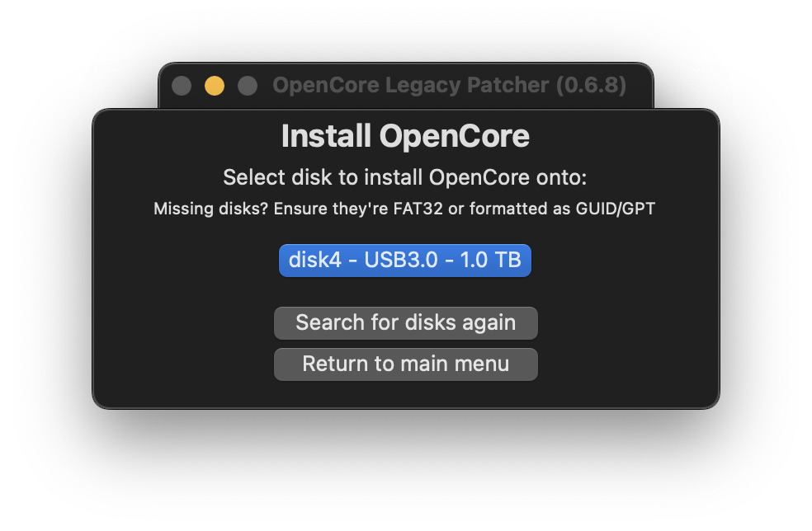Choose the highlighted disk4 install target
812x531 pixels.
pos(405,260)
